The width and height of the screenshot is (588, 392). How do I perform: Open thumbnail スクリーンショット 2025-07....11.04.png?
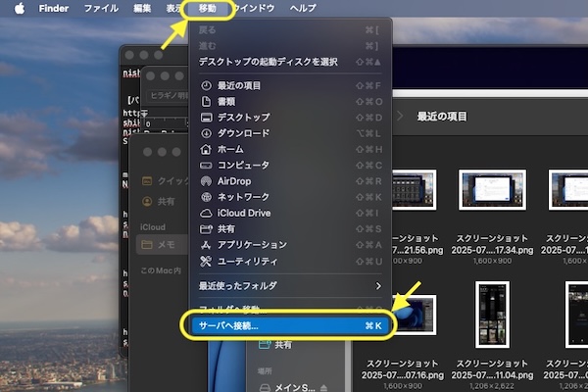point(492,315)
